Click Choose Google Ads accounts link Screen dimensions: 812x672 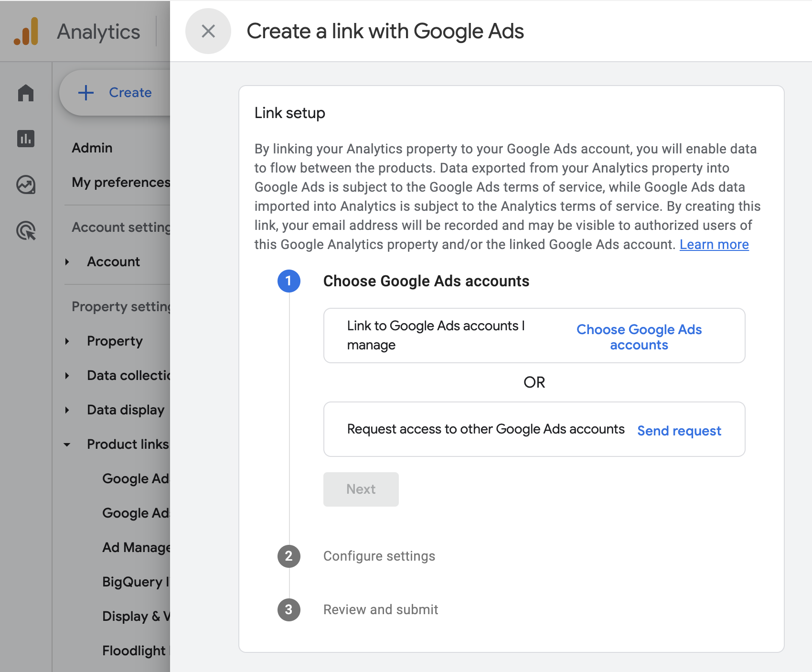[639, 337]
